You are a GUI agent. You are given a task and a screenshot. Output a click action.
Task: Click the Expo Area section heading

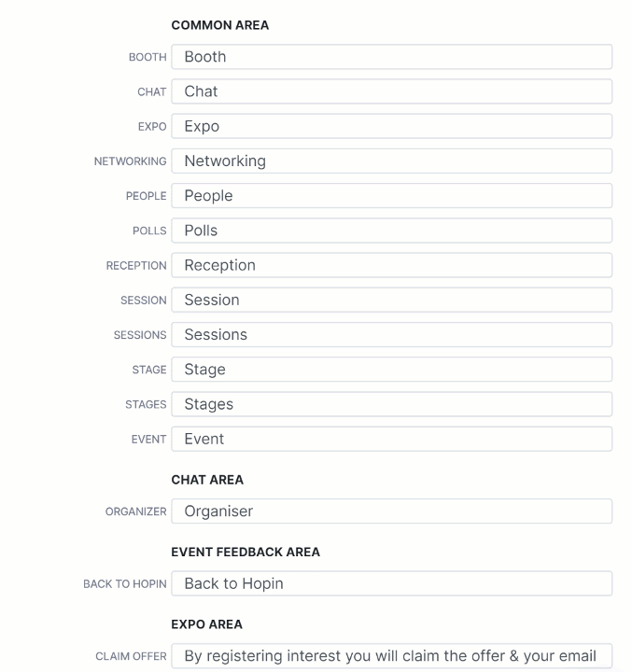206,624
